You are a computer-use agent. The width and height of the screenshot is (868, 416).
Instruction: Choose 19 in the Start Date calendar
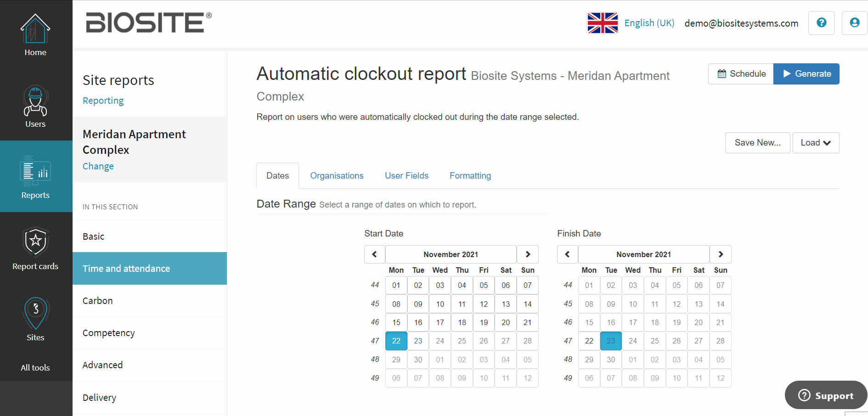[484, 322]
